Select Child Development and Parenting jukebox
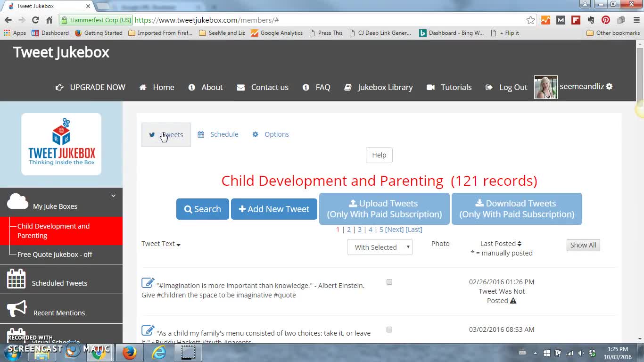Image resolution: width=644 pixels, height=362 pixels. click(x=61, y=231)
